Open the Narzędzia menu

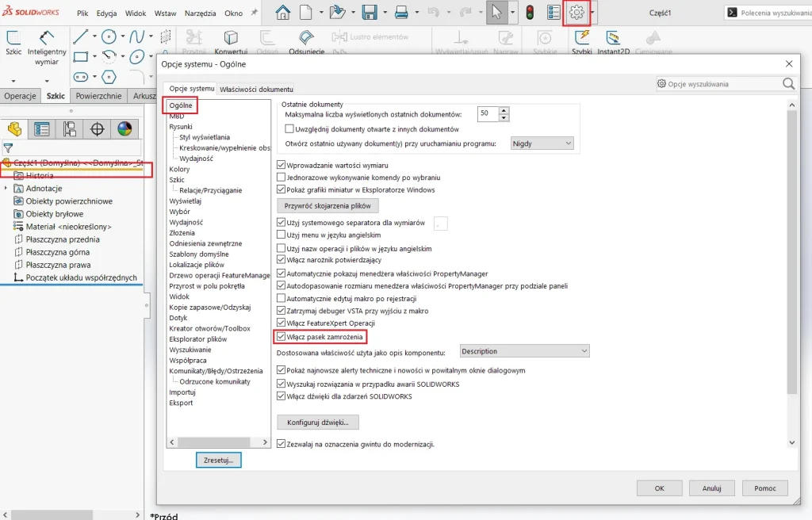pos(200,13)
